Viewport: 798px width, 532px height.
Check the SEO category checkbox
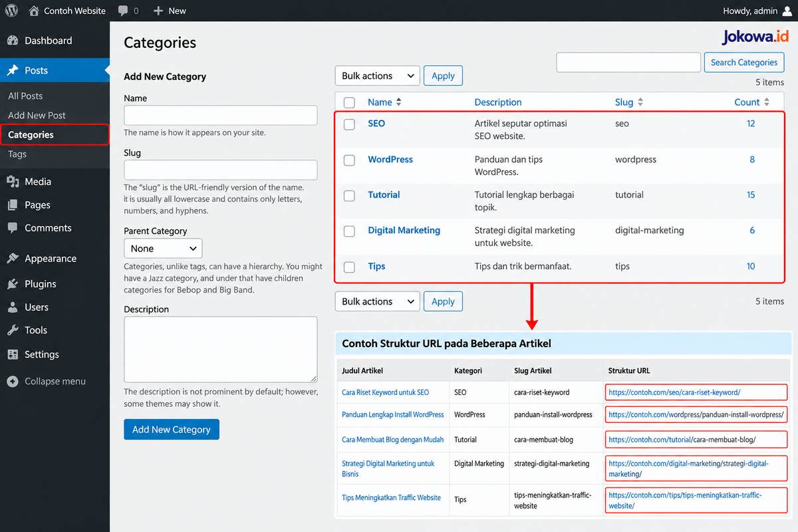click(349, 124)
